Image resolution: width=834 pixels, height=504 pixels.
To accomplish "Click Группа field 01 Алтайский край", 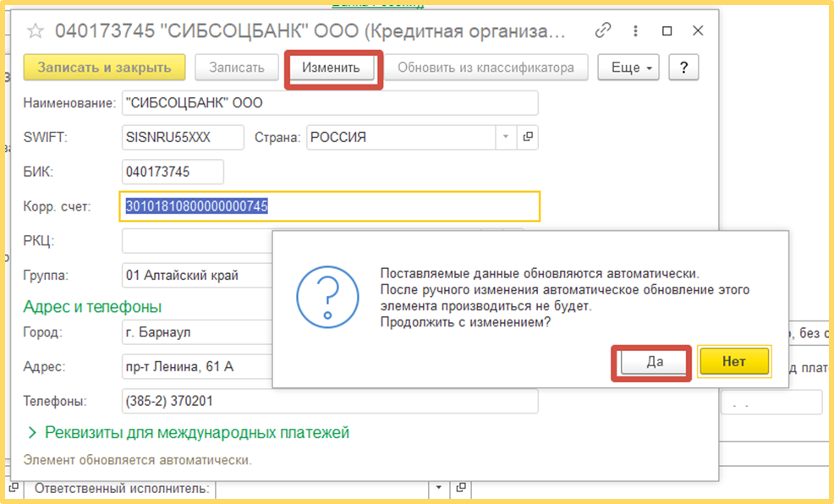I will (197, 276).
